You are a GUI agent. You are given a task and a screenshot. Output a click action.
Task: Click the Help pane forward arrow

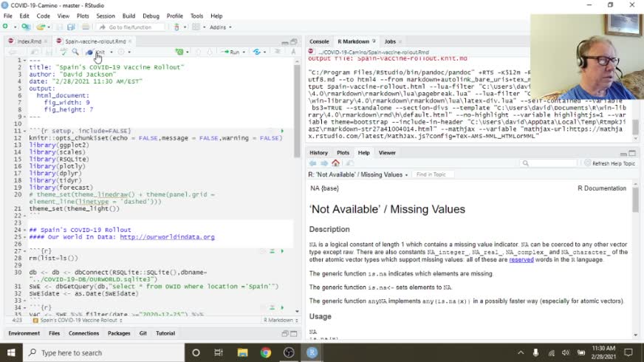[324, 163]
